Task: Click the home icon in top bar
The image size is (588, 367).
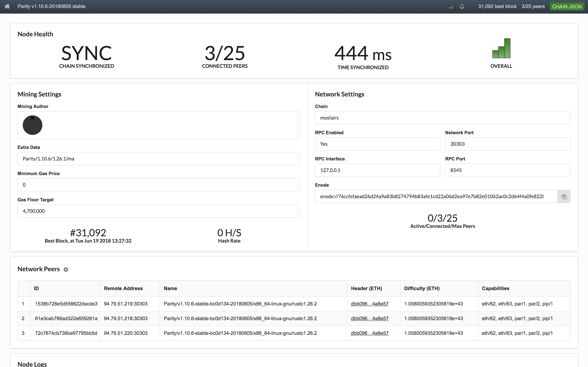Action: (x=7, y=7)
